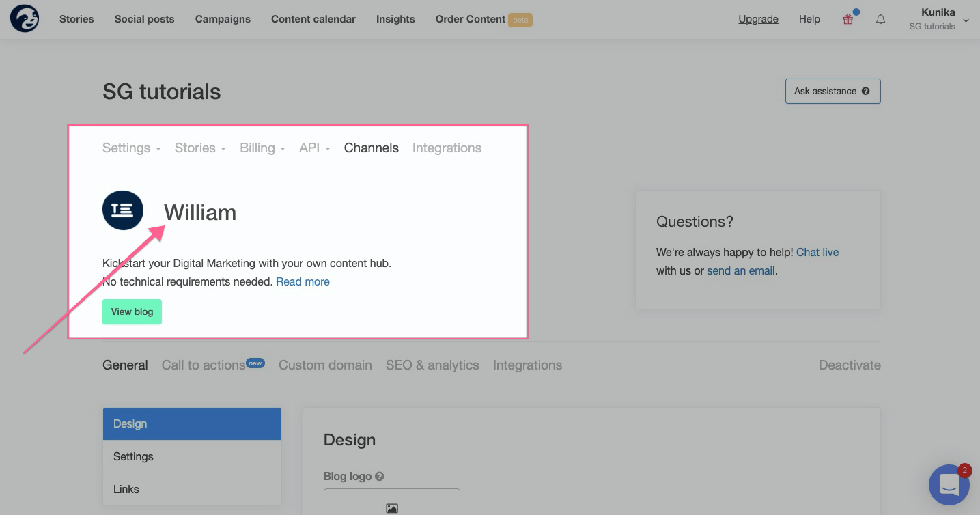This screenshot has width=980, height=515.
Task: Click the StoryChief logo icon
Action: (x=25, y=18)
